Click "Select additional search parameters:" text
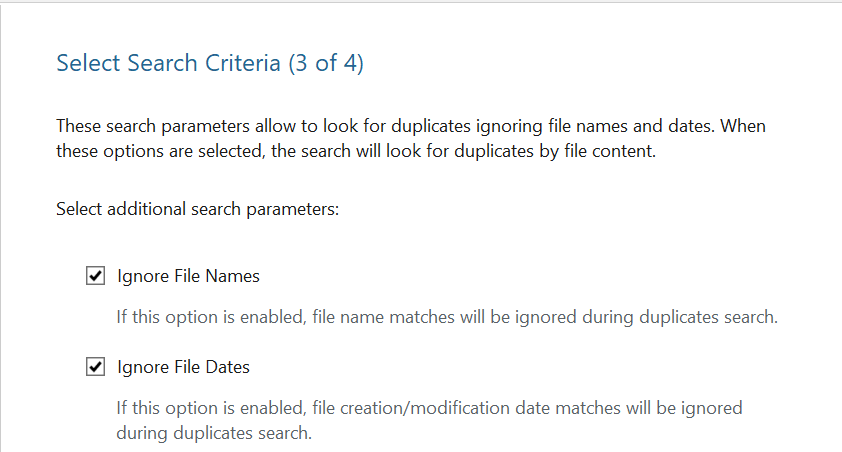The height and width of the screenshot is (452, 842). pos(198,210)
